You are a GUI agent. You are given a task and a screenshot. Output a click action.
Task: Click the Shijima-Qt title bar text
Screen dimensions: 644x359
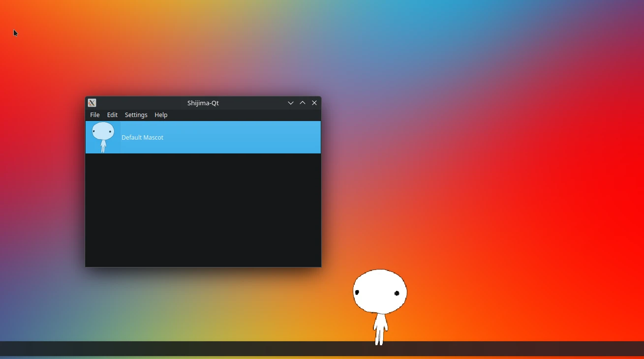click(x=203, y=103)
